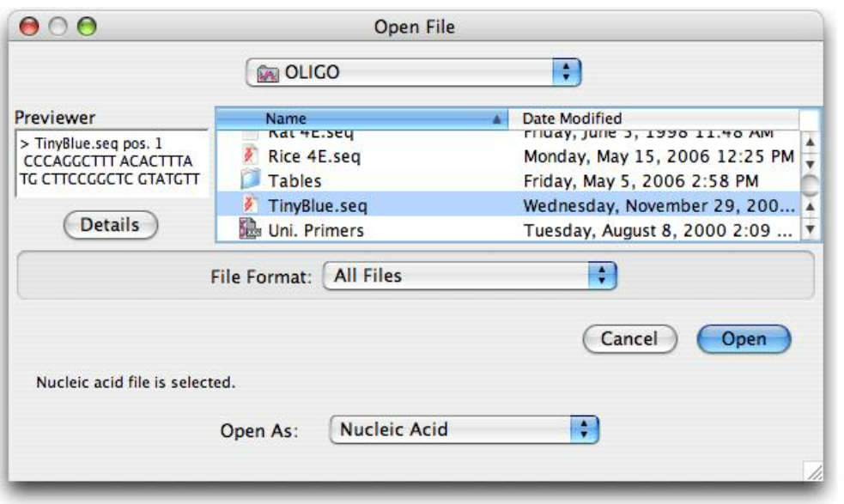Show sequence info with the Details button

(x=111, y=225)
